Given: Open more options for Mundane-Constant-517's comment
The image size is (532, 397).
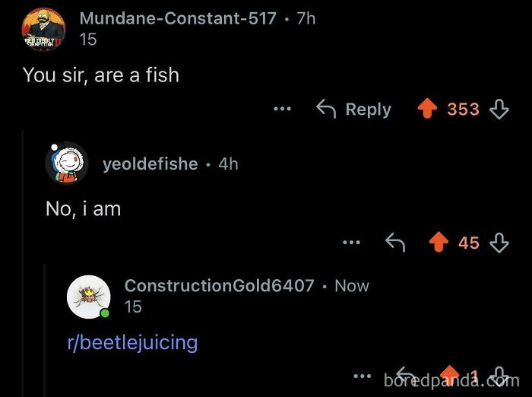Looking at the screenshot, I should tap(283, 110).
